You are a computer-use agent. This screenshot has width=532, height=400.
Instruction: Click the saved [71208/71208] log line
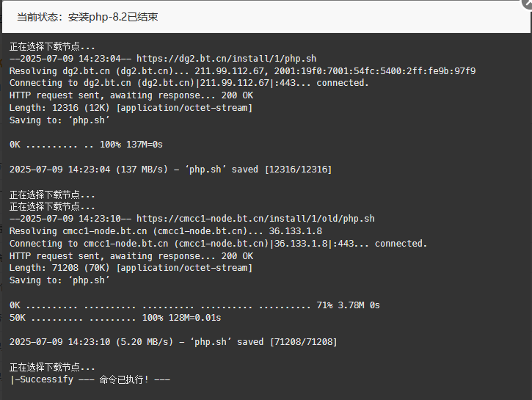tap(173, 341)
